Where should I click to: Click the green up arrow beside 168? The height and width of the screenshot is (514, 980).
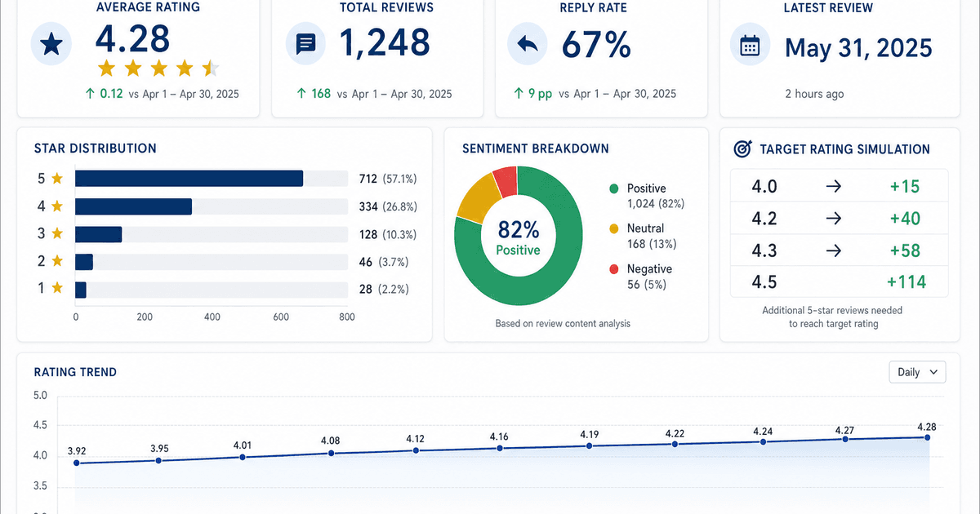303,94
